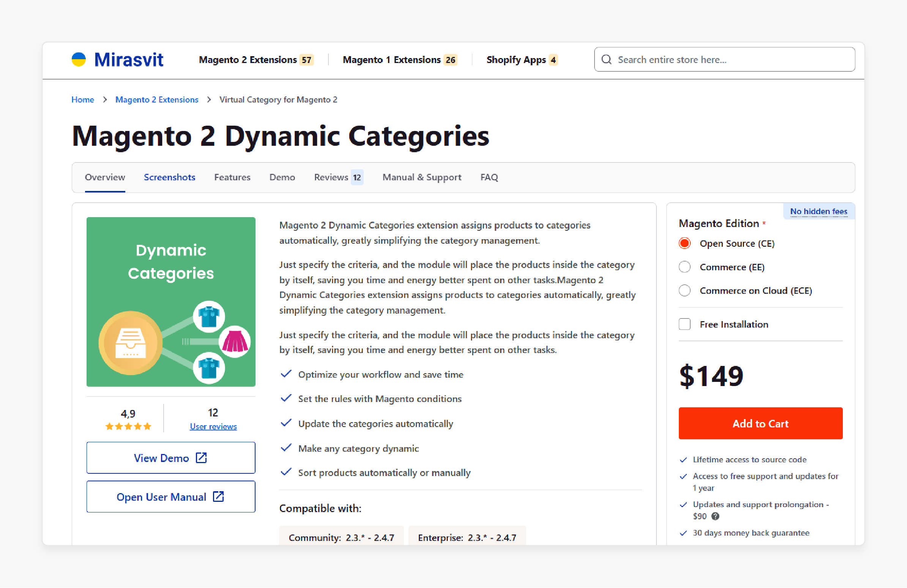Click the five-star rating icons

tap(128, 426)
